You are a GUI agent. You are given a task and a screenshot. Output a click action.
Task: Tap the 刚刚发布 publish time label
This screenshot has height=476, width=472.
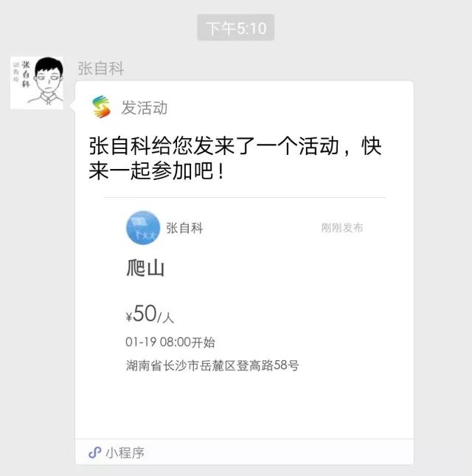tap(342, 228)
